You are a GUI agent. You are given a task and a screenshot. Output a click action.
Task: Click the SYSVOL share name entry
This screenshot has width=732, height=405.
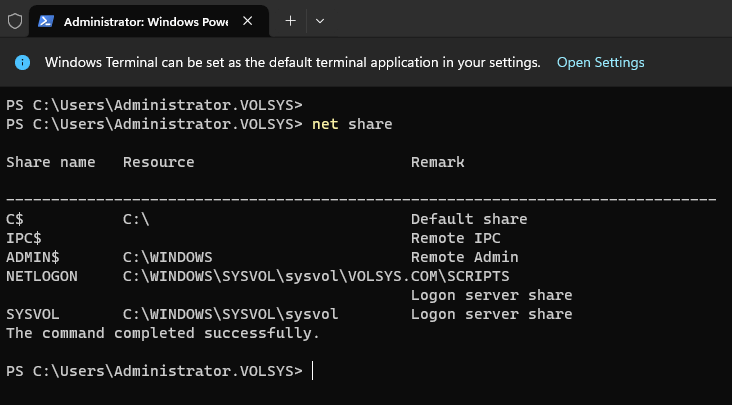33,314
